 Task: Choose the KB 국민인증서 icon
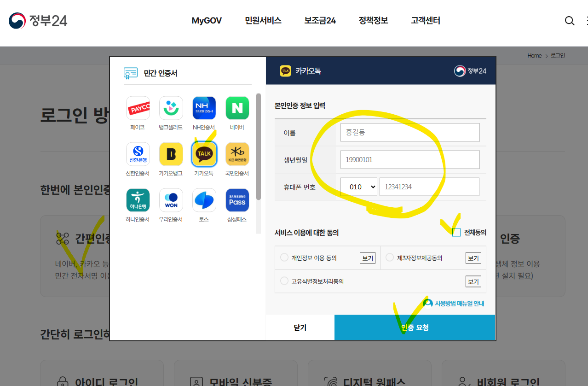tap(237, 154)
